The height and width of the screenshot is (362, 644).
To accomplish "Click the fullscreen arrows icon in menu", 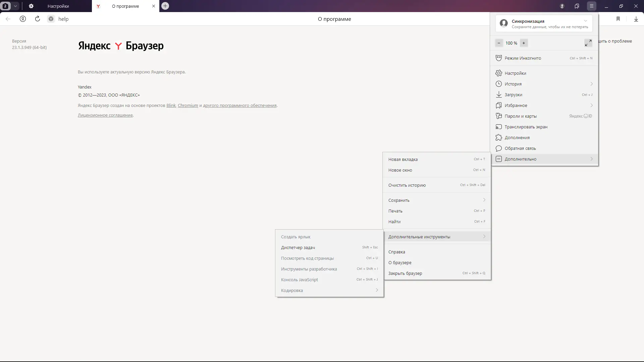I will [588, 43].
